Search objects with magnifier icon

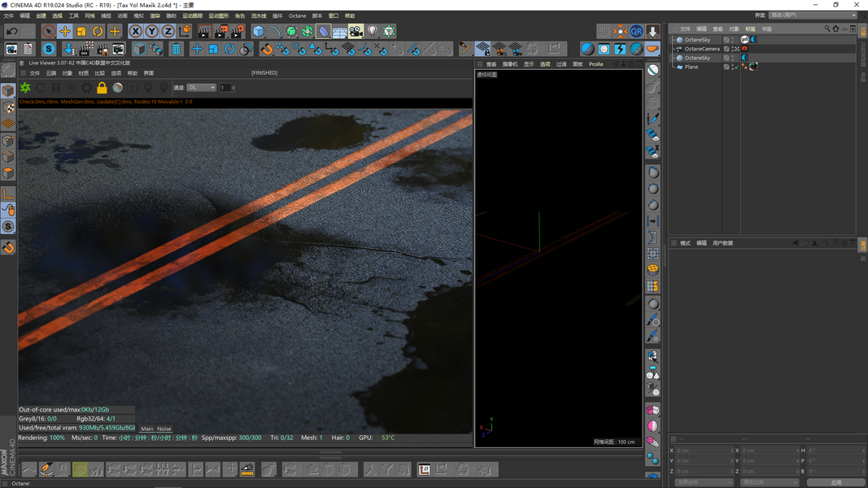(x=827, y=28)
